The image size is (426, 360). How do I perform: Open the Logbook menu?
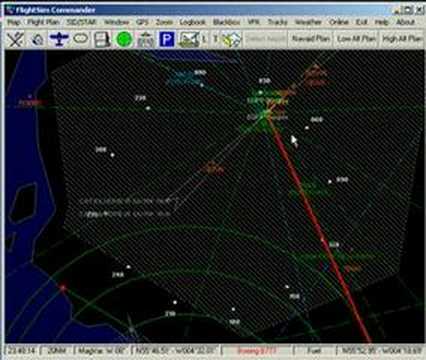pyautogui.click(x=193, y=22)
